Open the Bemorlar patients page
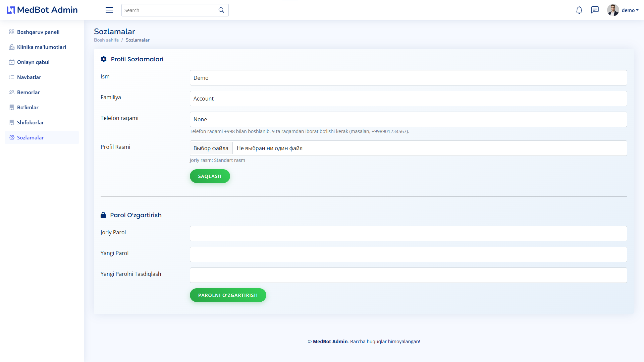This screenshot has width=644, height=362. (29, 92)
